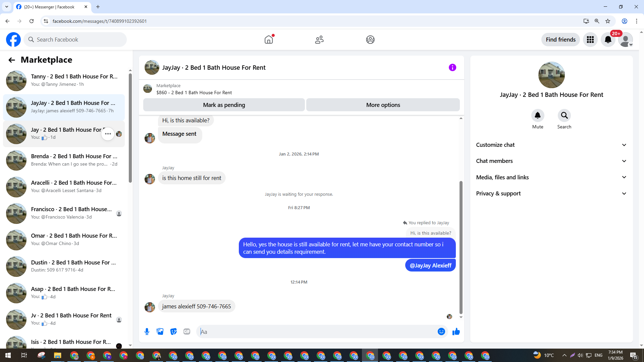Expand Media, files and links section

[551, 177]
